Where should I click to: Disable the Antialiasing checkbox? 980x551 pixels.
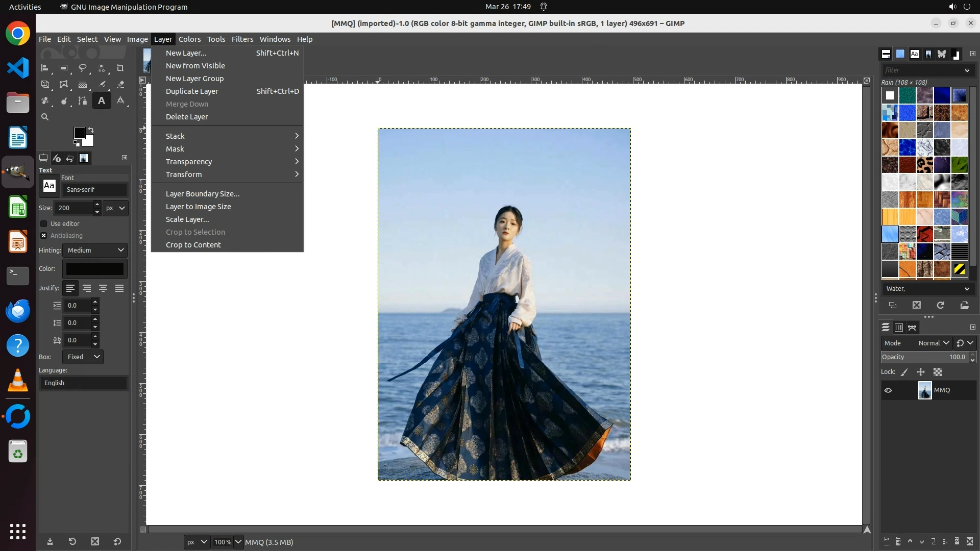pyautogui.click(x=44, y=236)
